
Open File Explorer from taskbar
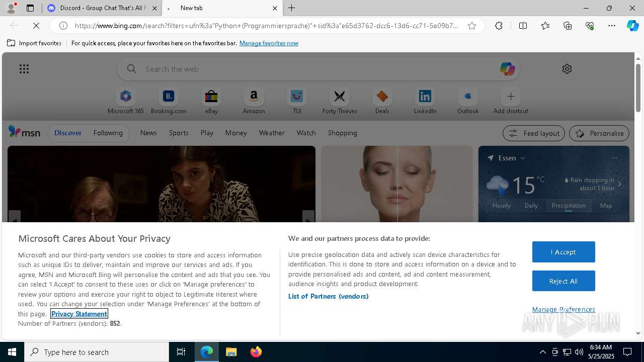click(231, 352)
